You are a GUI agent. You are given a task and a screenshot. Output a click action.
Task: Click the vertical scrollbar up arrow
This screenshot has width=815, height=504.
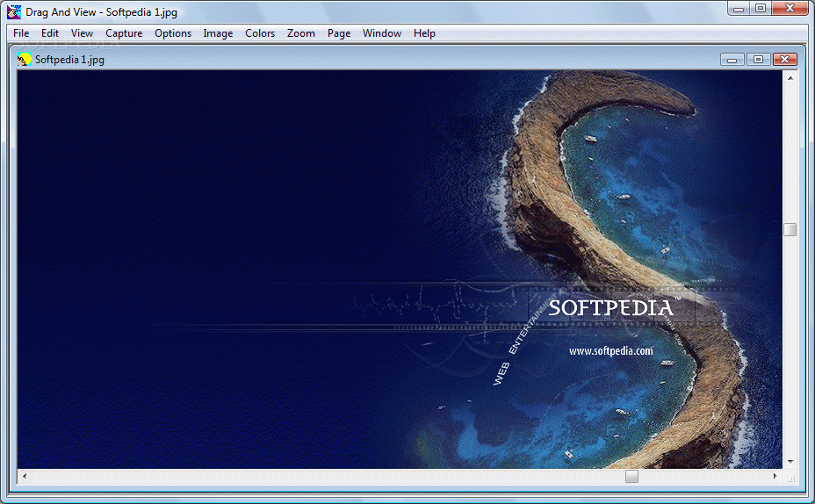790,78
